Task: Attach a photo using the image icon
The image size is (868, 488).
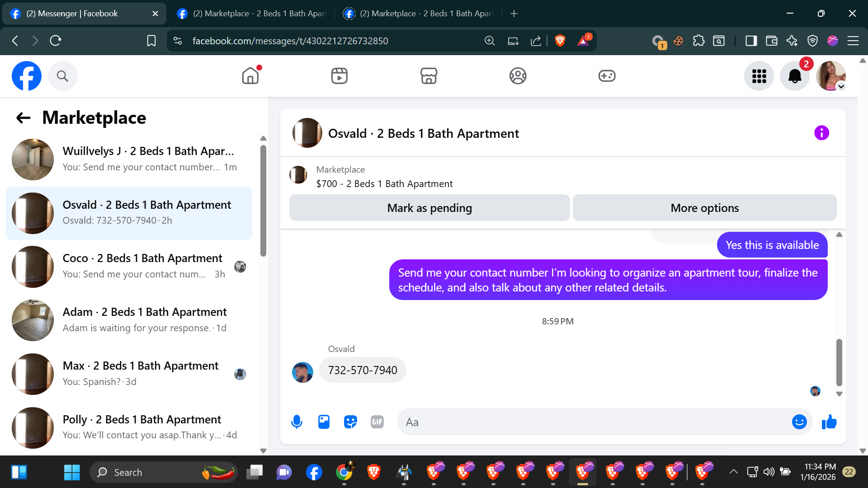Action: point(324,422)
